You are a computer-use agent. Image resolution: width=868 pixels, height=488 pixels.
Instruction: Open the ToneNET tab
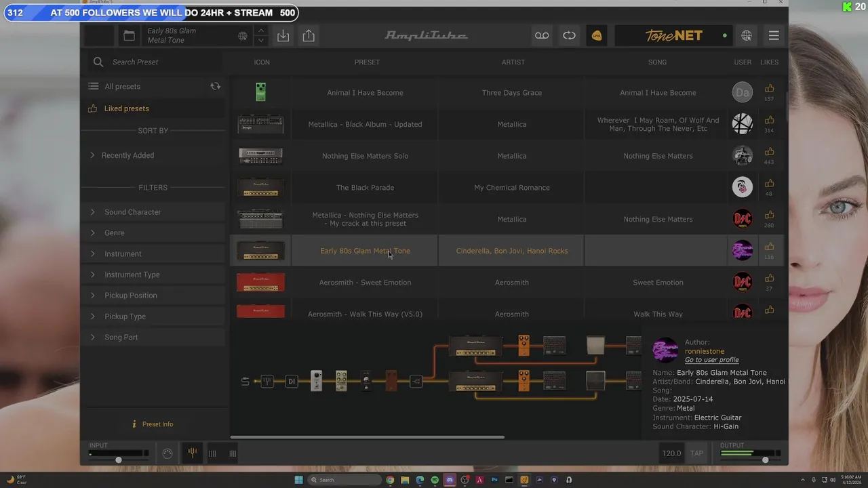pos(674,36)
